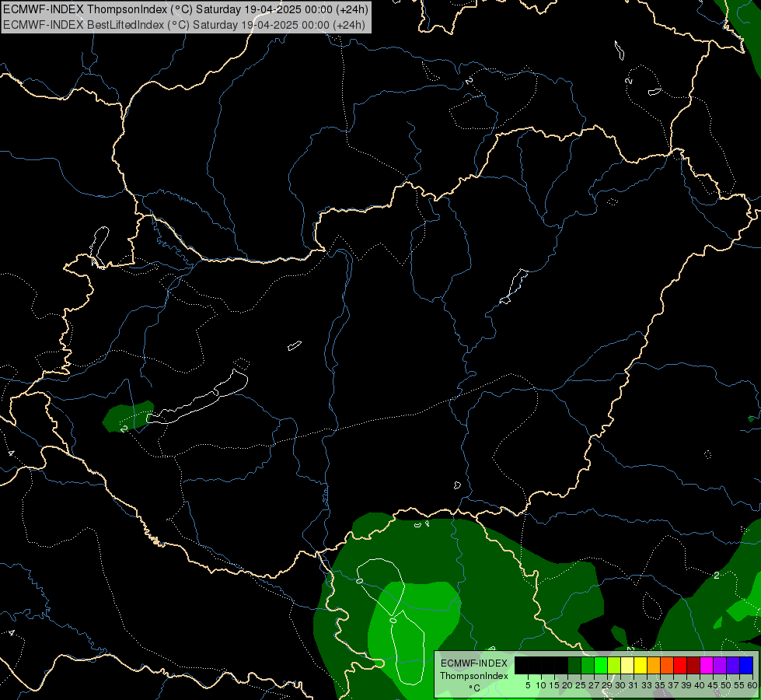Click the '°C' unit in the legend
Viewport: 761px width, 700px height.
[x=475, y=688]
